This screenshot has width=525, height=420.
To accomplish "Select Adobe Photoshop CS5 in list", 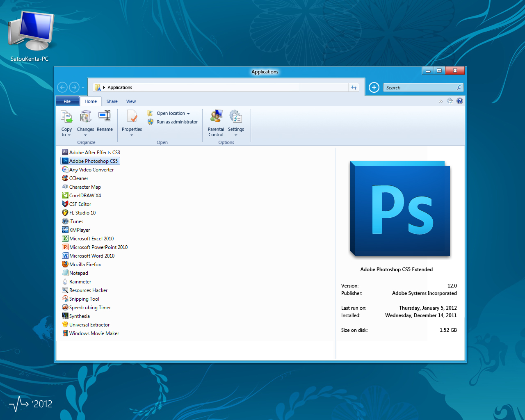I will 90,161.
